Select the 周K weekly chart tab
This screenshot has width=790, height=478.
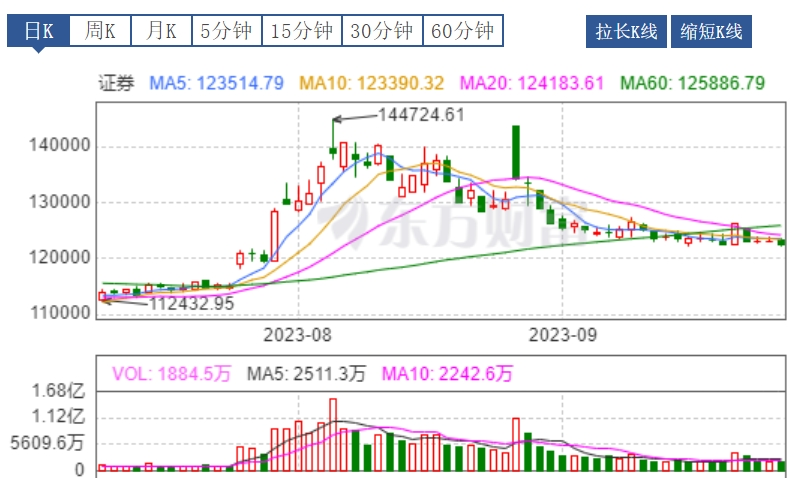coord(100,31)
